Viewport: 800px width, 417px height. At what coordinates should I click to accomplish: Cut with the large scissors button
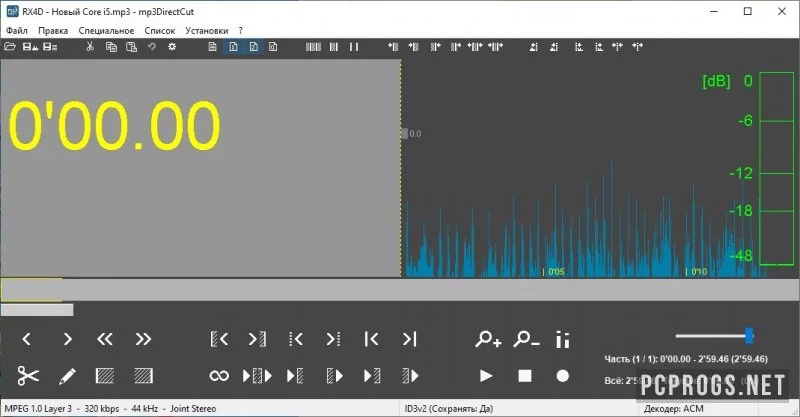coord(28,376)
